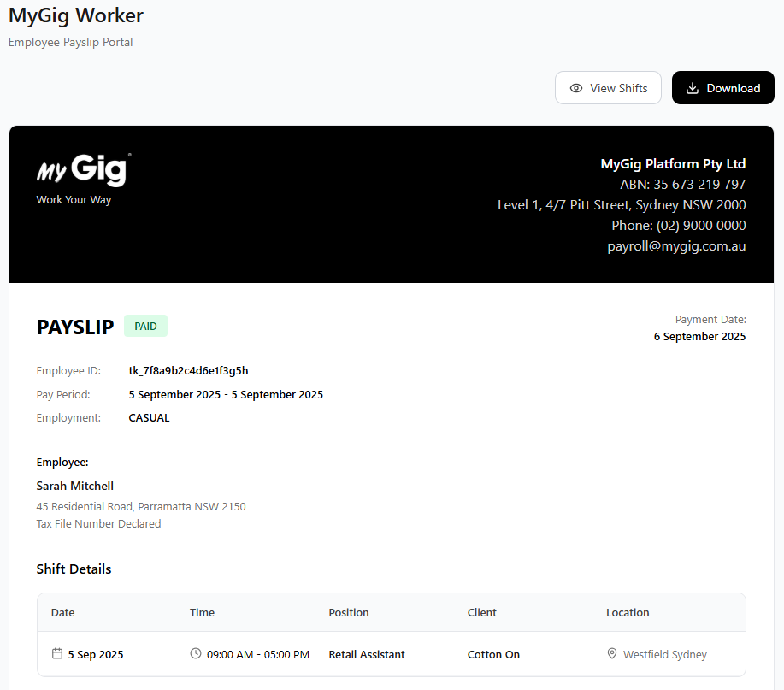
Task: Select the MyGig Worker page title
Action: click(x=76, y=15)
